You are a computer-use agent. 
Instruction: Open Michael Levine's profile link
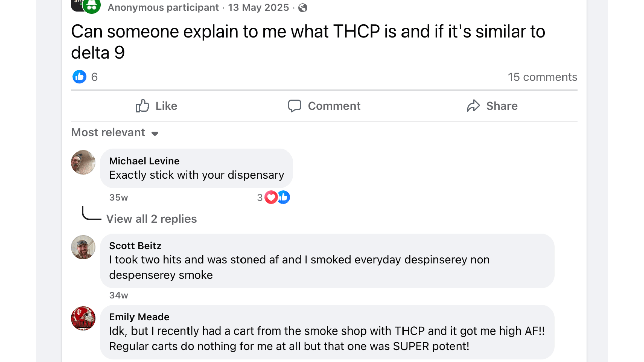(x=144, y=161)
